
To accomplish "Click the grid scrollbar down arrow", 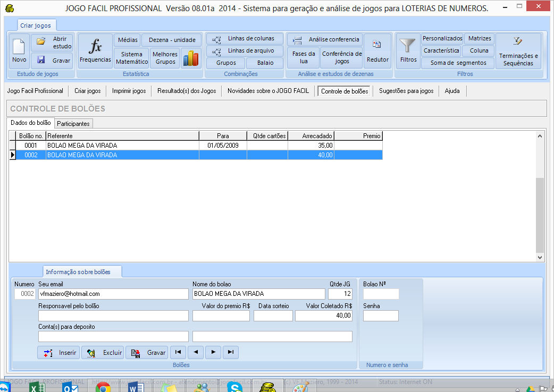I will pos(540,257).
